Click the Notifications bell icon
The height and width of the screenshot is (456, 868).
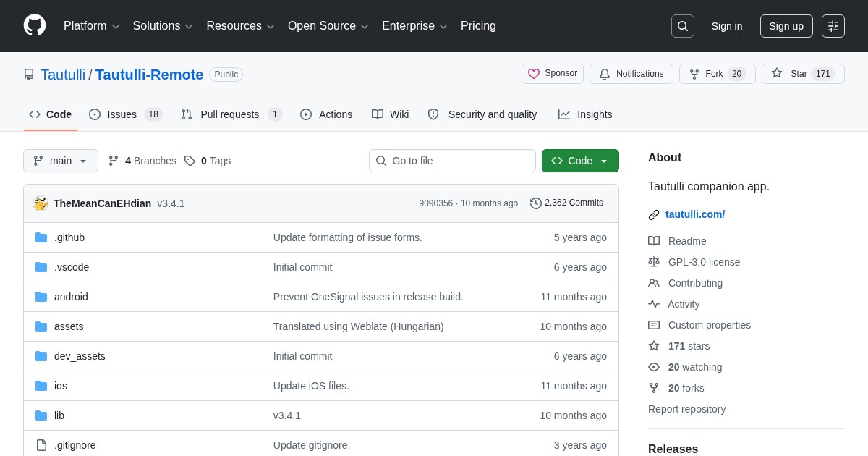tap(605, 74)
